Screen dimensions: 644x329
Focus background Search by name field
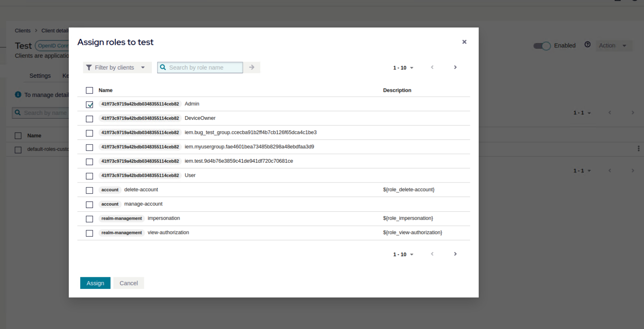(x=41, y=112)
